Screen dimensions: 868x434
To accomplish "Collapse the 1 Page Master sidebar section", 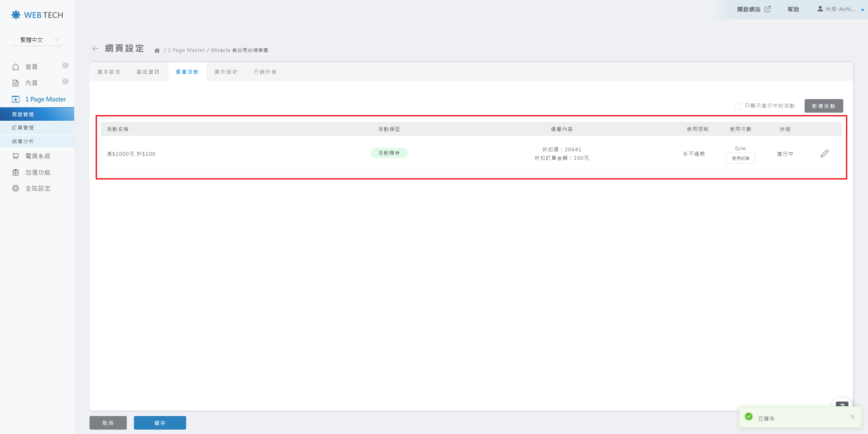I will 45,99.
